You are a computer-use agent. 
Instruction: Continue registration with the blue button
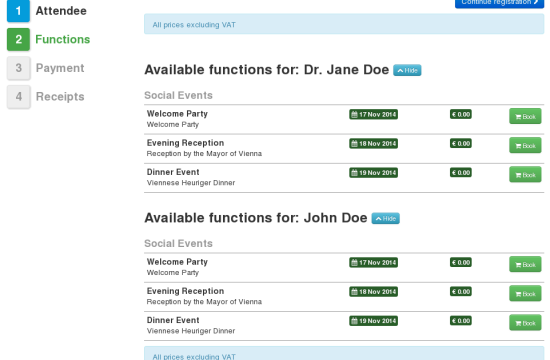[499, 3]
